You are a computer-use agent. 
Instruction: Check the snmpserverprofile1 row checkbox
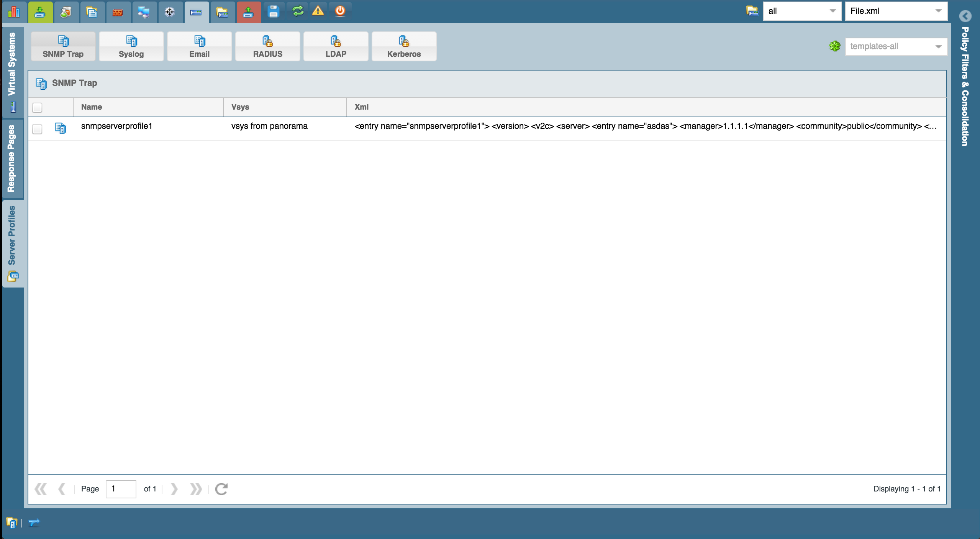point(37,129)
